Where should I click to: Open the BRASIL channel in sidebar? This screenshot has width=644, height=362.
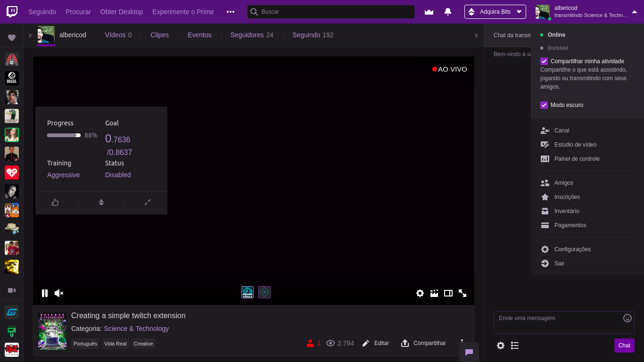[x=12, y=78]
